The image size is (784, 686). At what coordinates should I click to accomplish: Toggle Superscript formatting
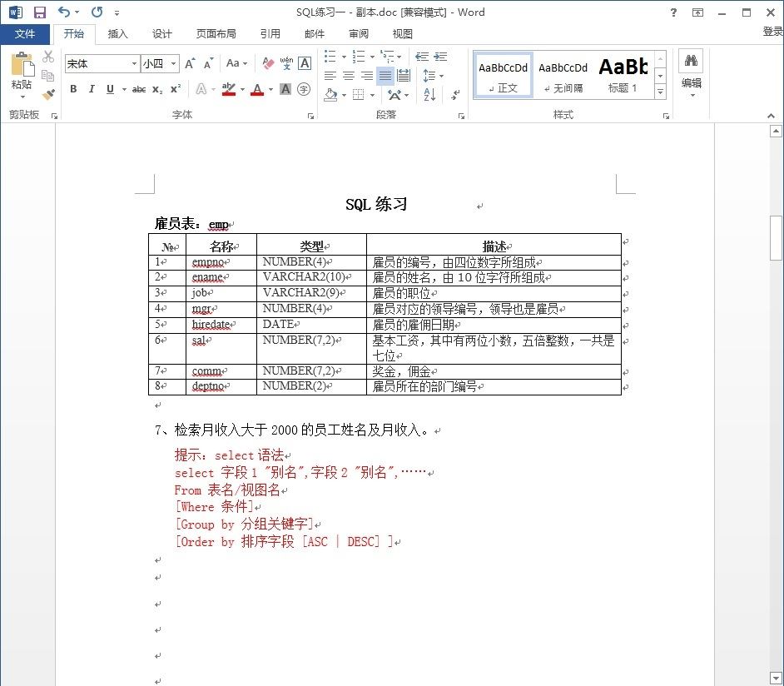(x=176, y=90)
